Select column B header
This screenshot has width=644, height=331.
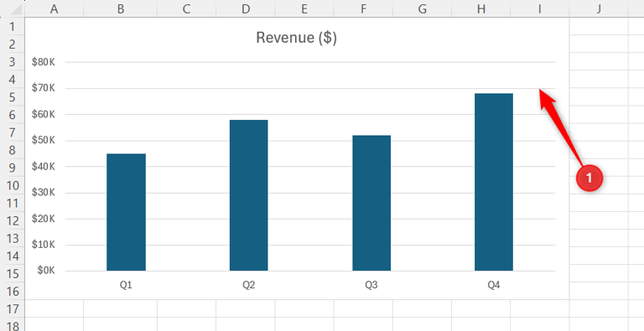(121, 8)
